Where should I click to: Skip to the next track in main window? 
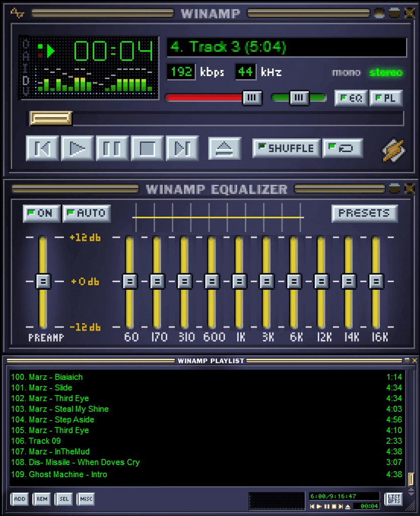182,149
